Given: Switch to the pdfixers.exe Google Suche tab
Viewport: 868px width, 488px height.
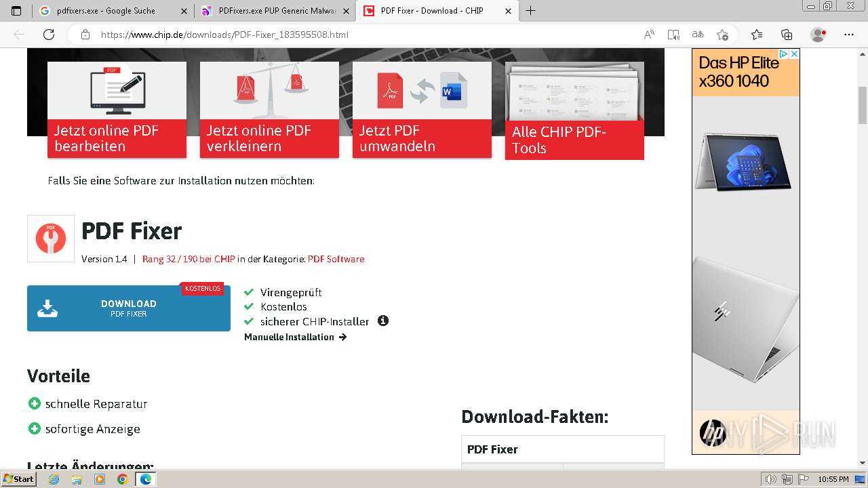Looking at the screenshot, I should pyautogui.click(x=112, y=11).
